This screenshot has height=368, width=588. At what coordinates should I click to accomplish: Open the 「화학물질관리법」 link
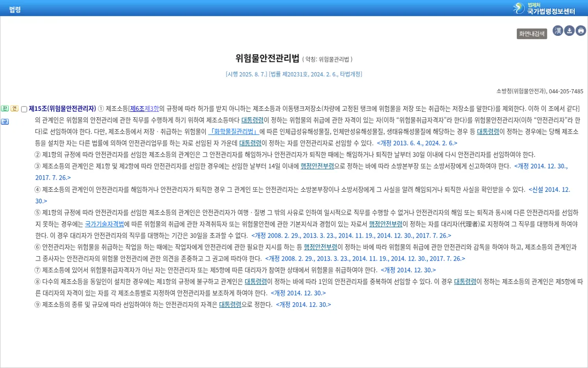click(x=234, y=131)
